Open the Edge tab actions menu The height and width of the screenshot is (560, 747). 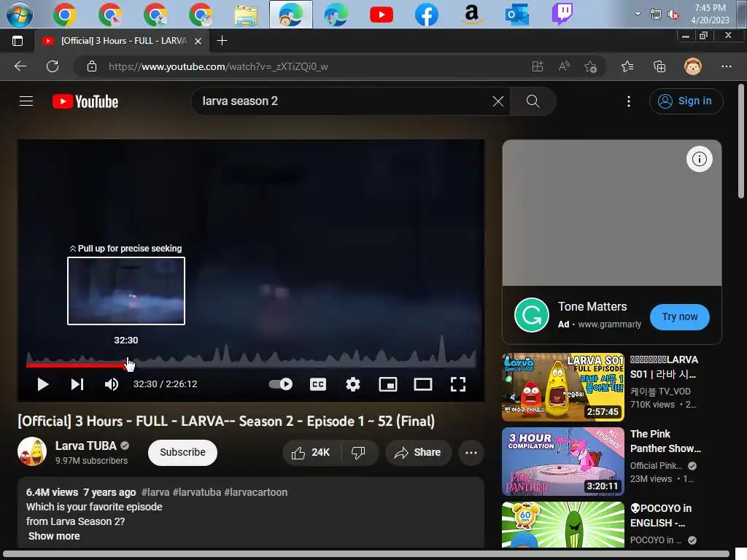(x=18, y=41)
